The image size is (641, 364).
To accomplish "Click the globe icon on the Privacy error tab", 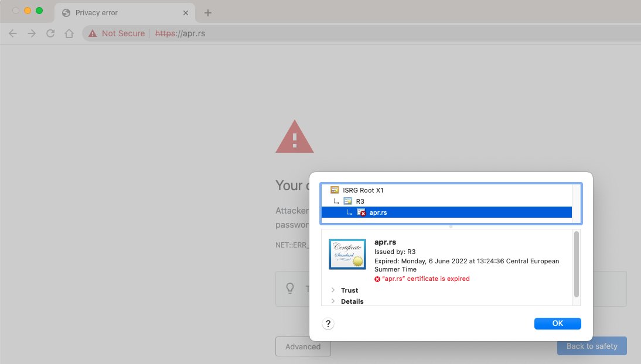I will pyautogui.click(x=66, y=13).
